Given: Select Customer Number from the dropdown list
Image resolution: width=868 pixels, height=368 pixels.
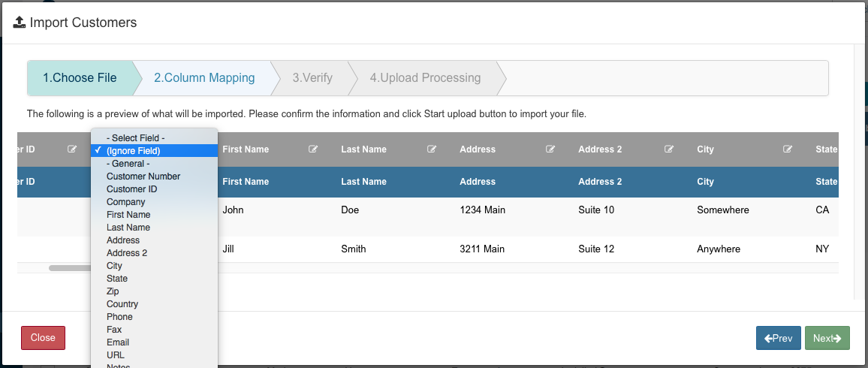Looking at the screenshot, I should click(x=143, y=176).
